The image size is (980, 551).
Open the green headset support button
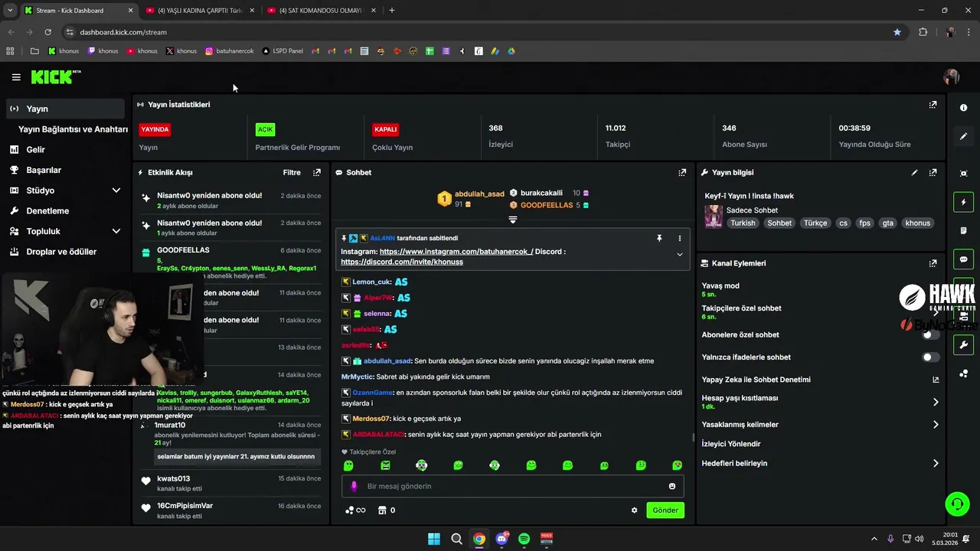957,504
